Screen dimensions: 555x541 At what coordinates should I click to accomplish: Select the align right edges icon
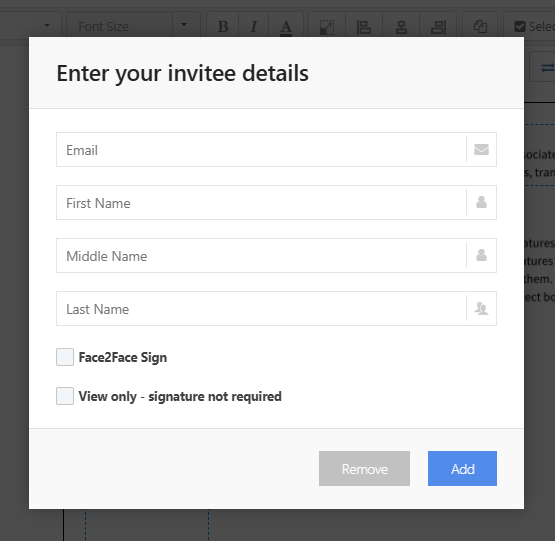pyautogui.click(x=438, y=27)
